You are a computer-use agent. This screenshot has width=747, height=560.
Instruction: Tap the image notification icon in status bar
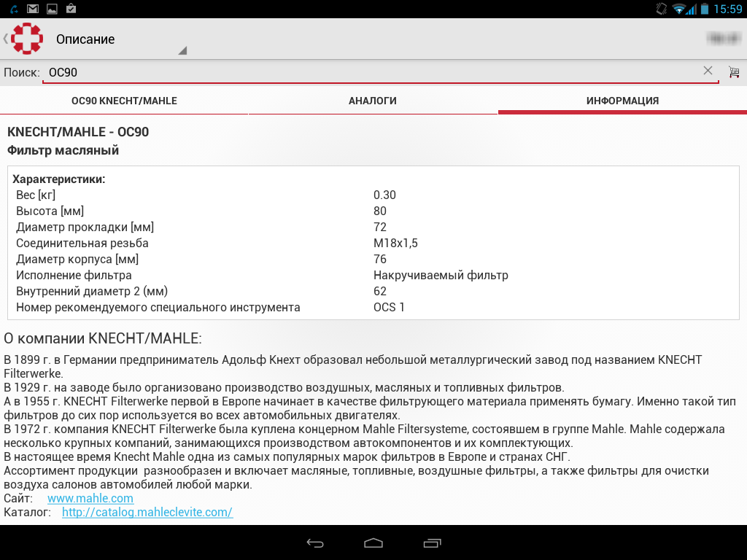[x=52, y=9]
